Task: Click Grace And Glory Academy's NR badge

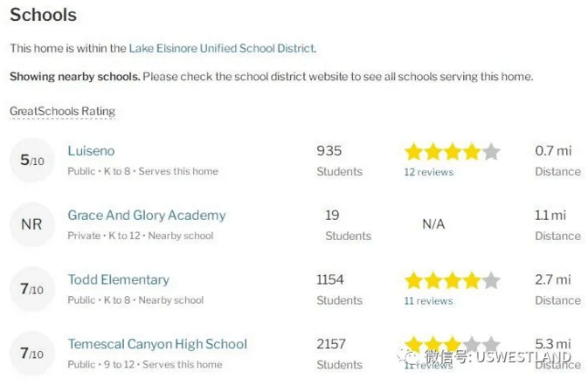Action: click(31, 225)
